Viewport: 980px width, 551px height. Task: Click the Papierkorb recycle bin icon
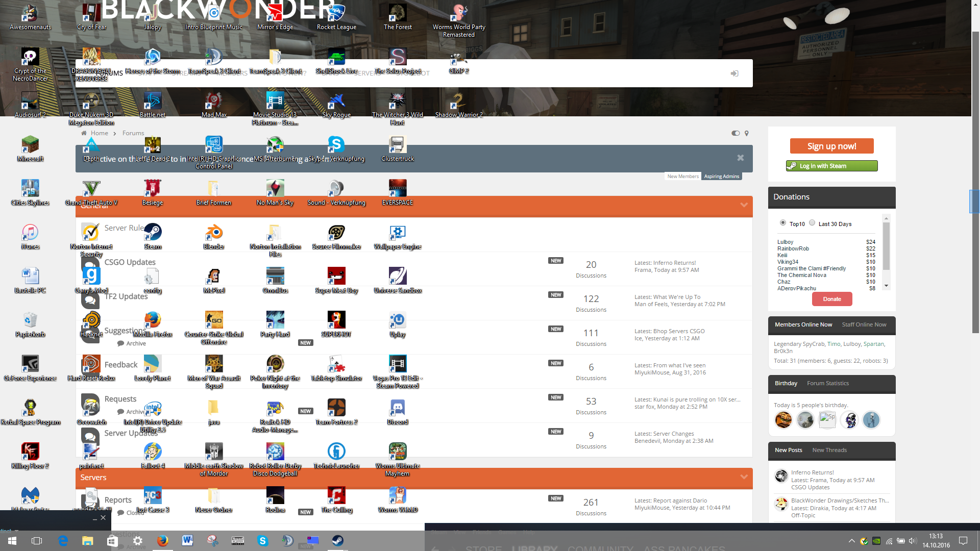click(x=30, y=324)
